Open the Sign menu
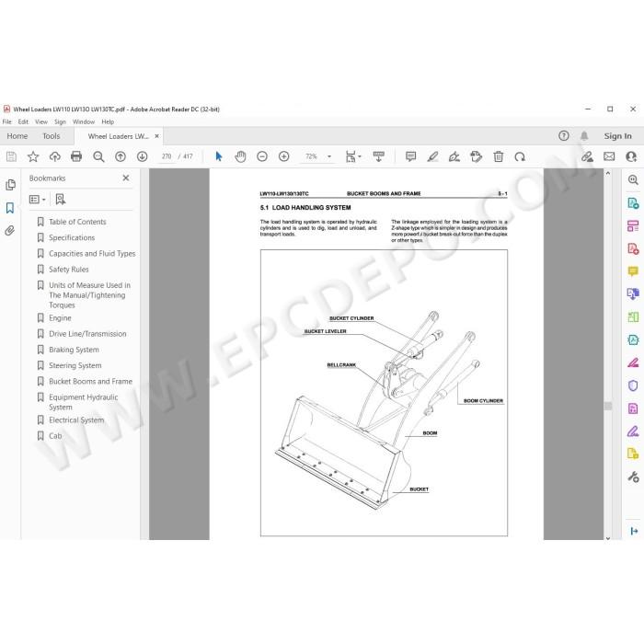This screenshot has width=644, height=644. [60, 122]
